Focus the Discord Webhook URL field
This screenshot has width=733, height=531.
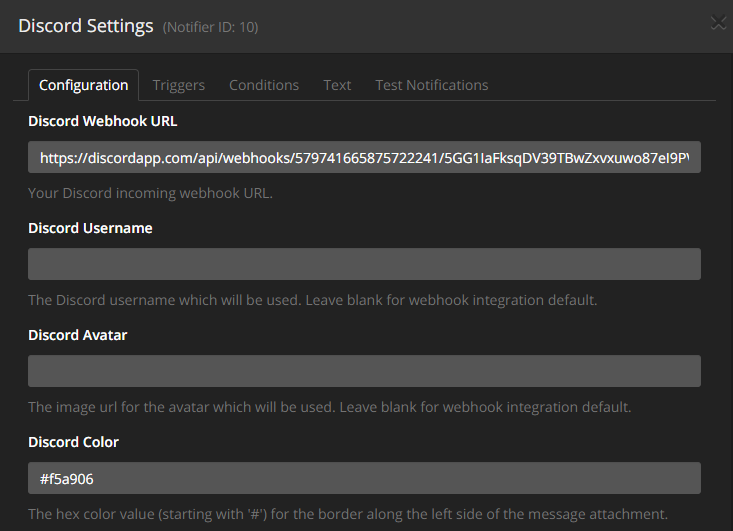click(x=364, y=157)
